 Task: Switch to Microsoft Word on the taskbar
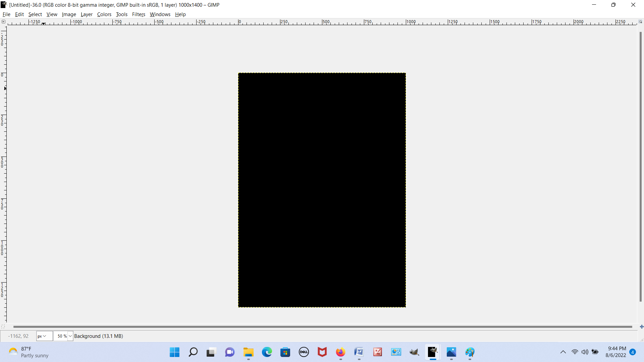tap(359, 352)
